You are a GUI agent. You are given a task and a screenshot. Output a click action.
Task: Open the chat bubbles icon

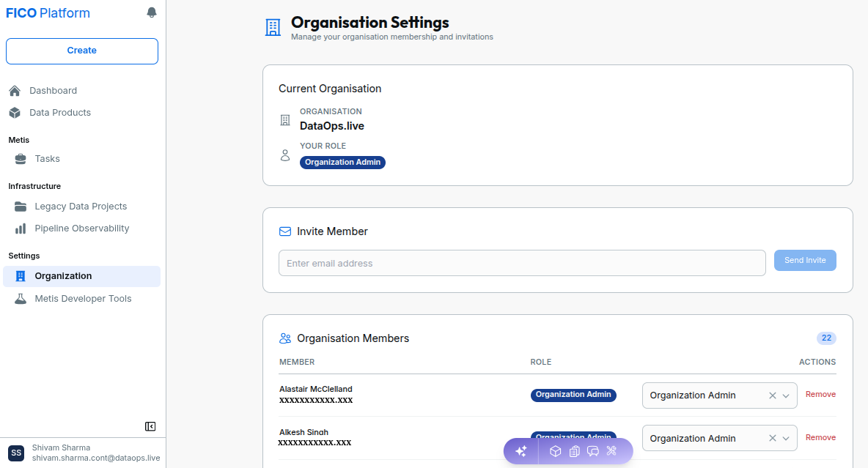(593, 451)
